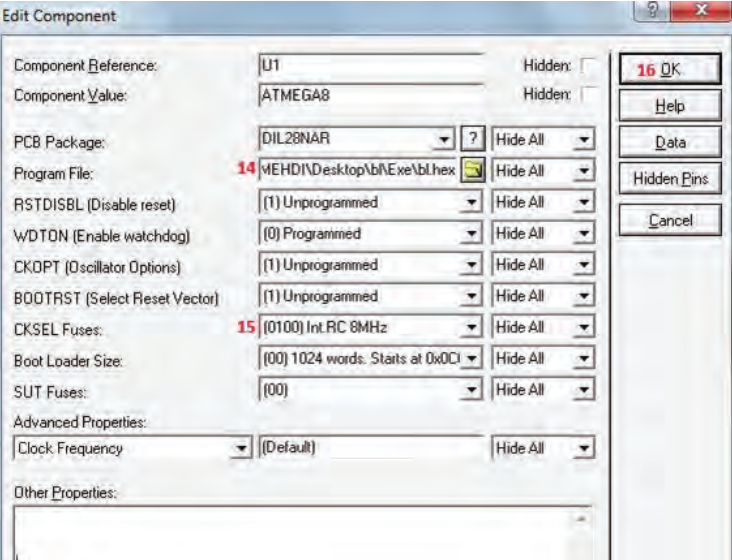Toggle Hidden checkbox for Component Reference
Viewport: 732px width, 560px height.
coord(588,65)
